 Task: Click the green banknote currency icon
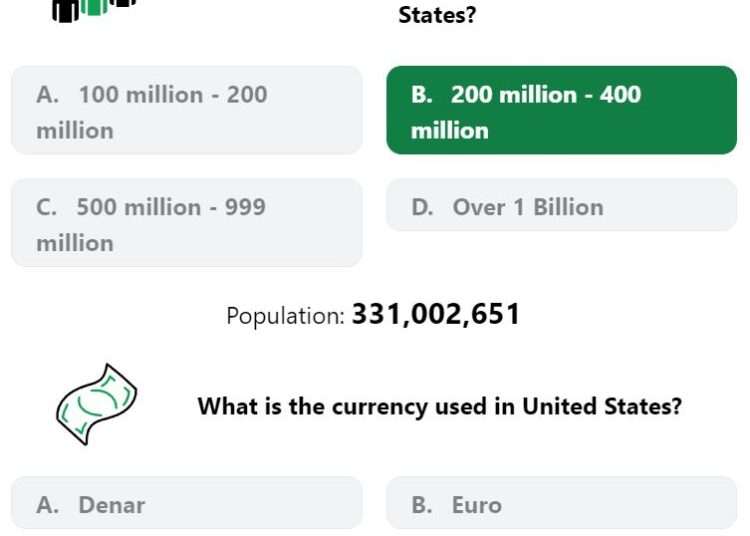(97, 405)
